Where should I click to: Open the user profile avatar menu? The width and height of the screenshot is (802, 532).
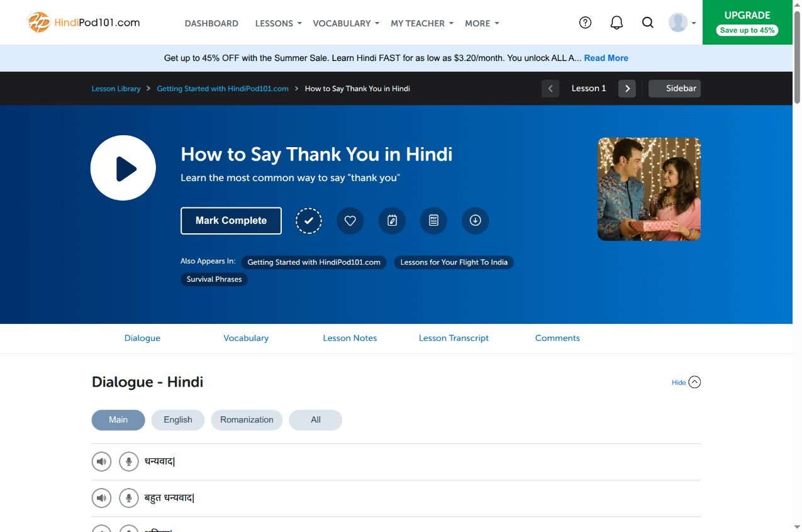[682, 23]
